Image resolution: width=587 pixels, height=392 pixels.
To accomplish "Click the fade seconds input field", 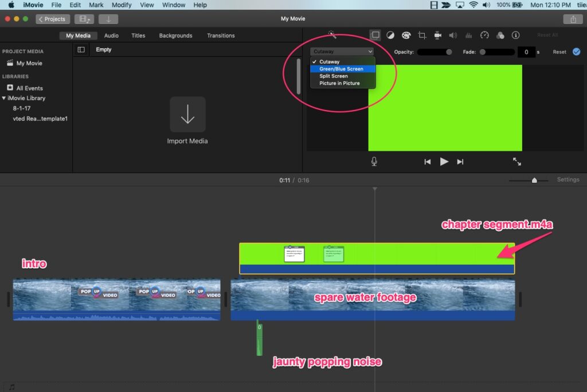I will click(x=526, y=52).
